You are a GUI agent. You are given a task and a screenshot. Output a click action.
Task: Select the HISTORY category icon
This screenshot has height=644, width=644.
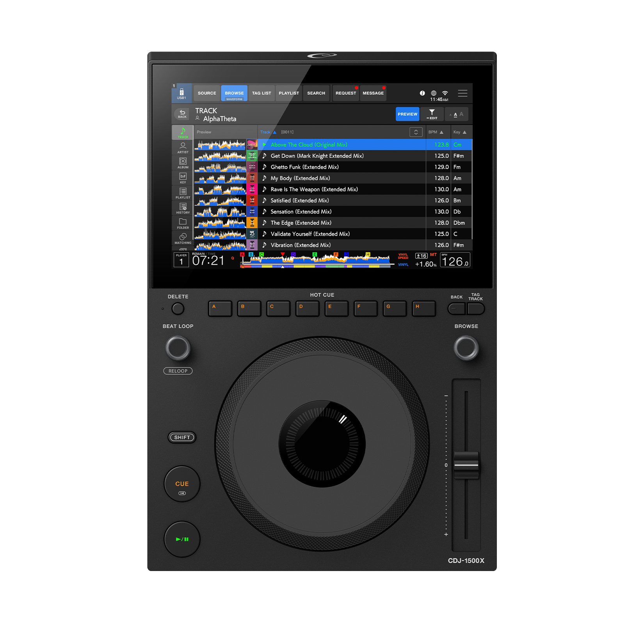[x=183, y=208]
